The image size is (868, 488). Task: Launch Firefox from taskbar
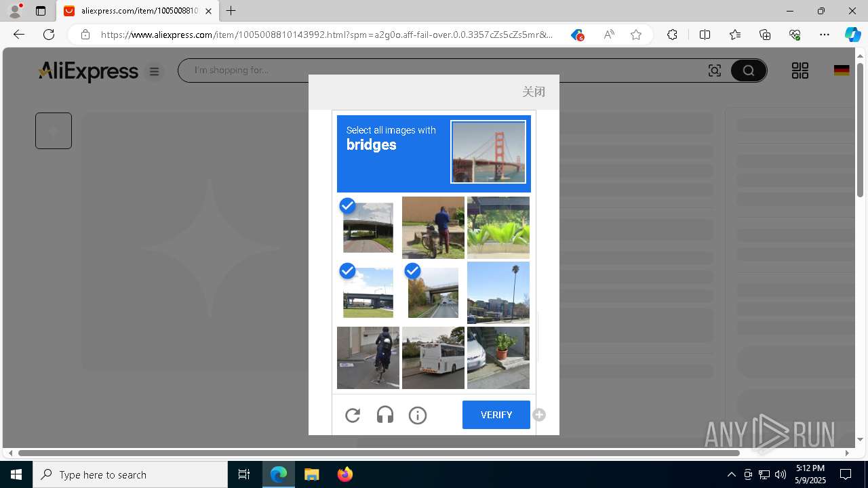pos(344,474)
